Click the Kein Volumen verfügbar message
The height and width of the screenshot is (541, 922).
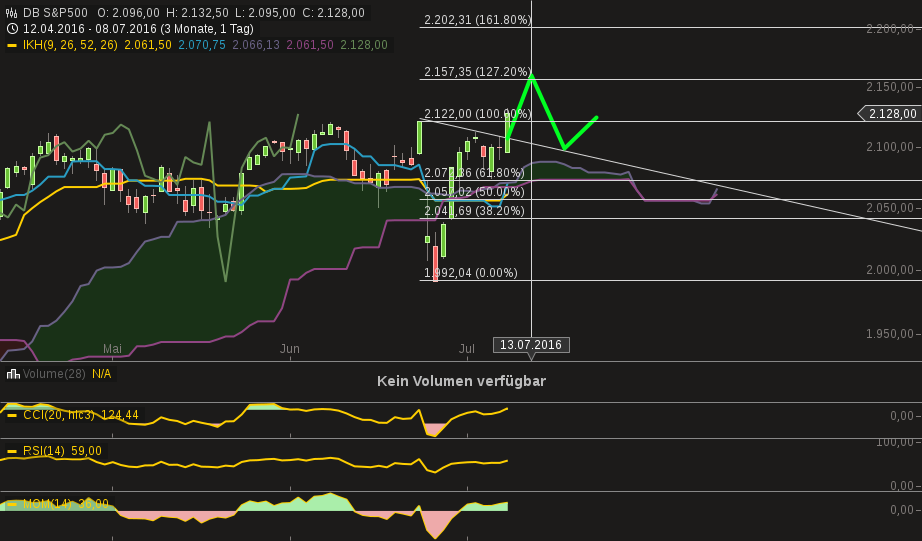pos(462,381)
